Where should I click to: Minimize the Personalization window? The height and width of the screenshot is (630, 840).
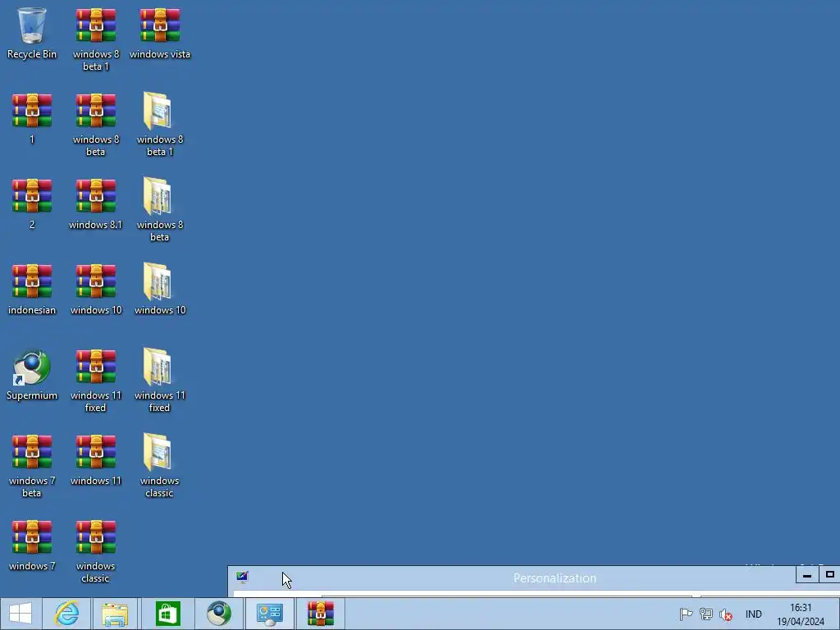coord(807,575)
